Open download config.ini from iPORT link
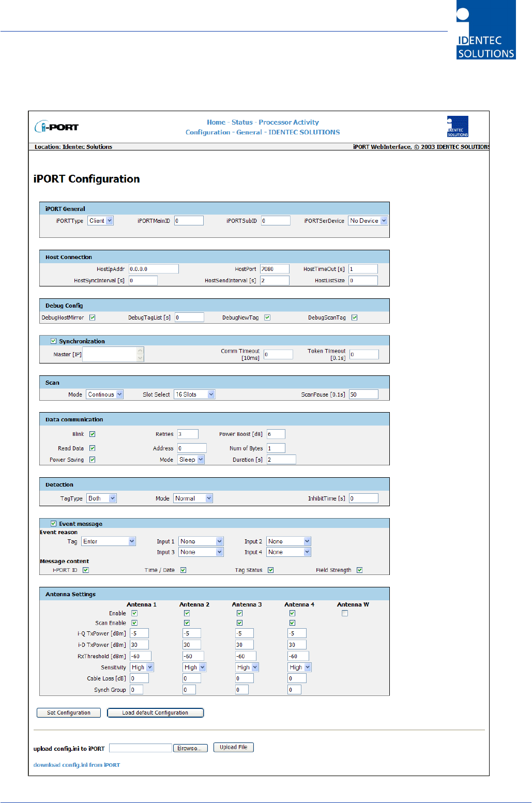Image resolution: width=532 pixels, height=803 pixels. [77, 765]
